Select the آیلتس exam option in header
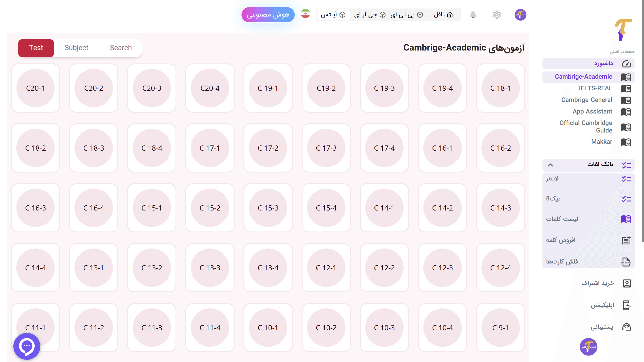Image resolution: width=644 pixels, height=362 pixels. point(333,15)
